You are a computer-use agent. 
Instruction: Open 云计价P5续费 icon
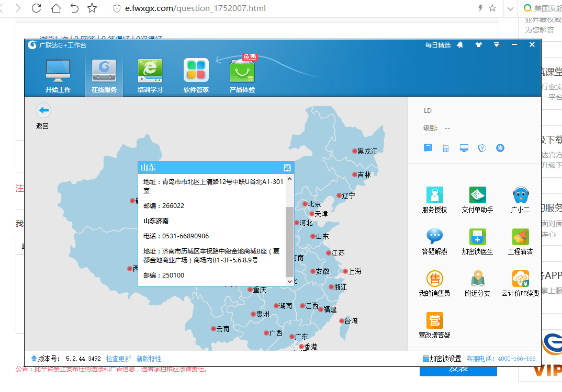(521, 283)
